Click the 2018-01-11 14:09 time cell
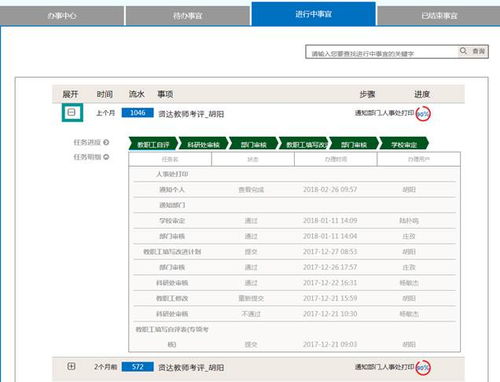The image size is (500, 382). 330,221
